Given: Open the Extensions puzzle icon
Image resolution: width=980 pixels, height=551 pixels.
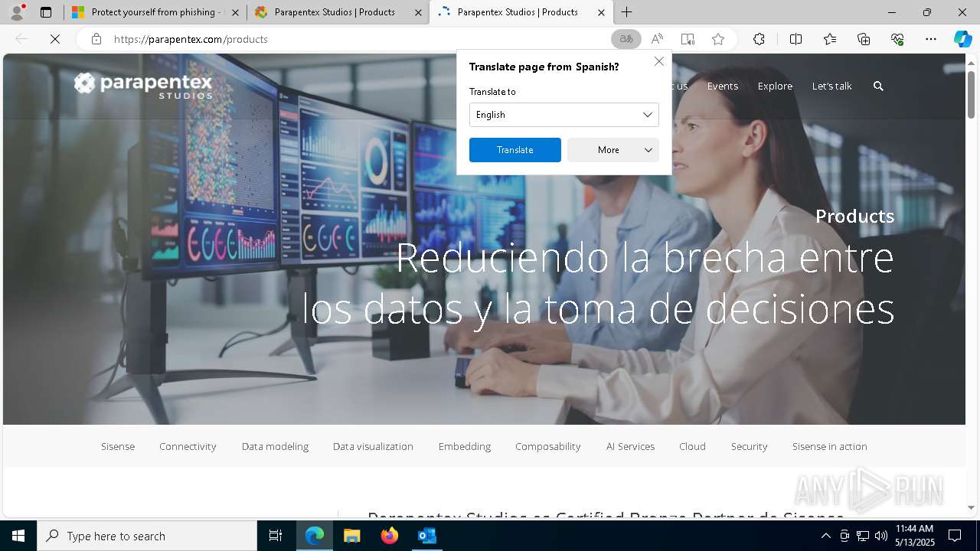Looking at the screenshot, I should pyautogui.click(x=759, y=39).
